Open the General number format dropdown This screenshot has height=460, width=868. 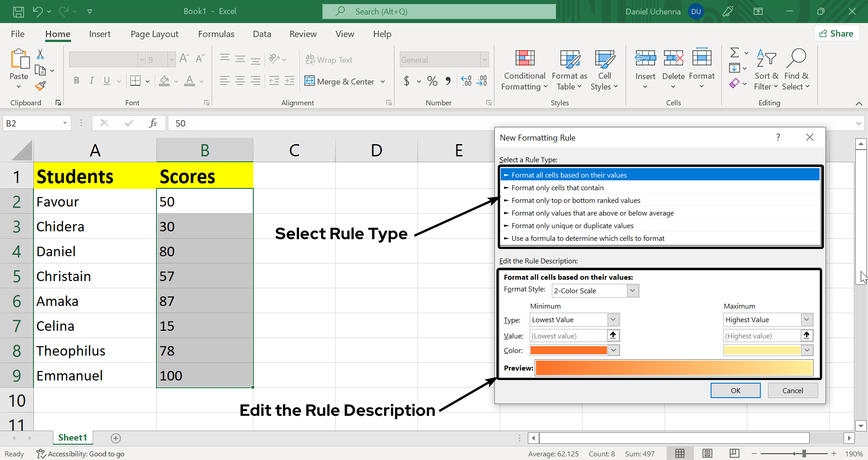[484, 59]
